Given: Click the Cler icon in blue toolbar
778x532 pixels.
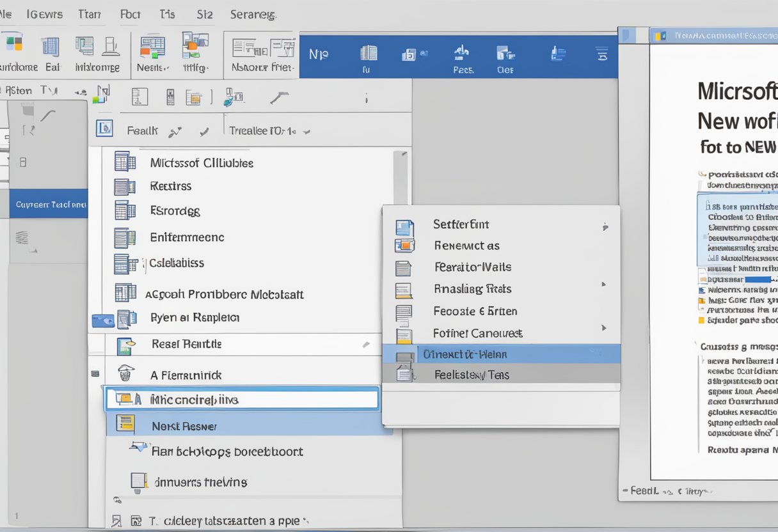Looking at the screenshot, I should (505, 54).
